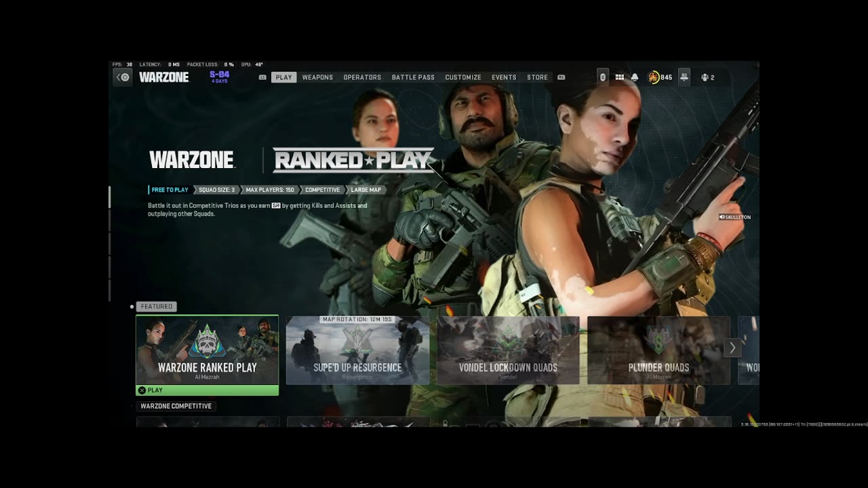This screenshot has width=868, height=488.
Task: Click the Packet Loss readout
Action: [210, 64]
